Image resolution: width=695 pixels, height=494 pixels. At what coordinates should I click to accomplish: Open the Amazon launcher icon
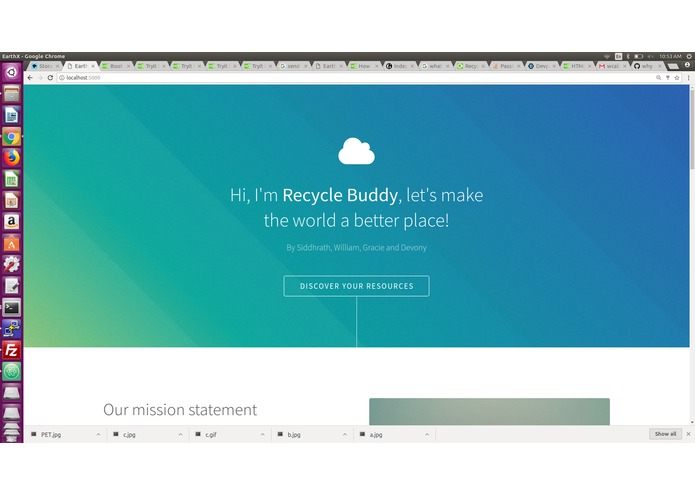coord(12,222)
